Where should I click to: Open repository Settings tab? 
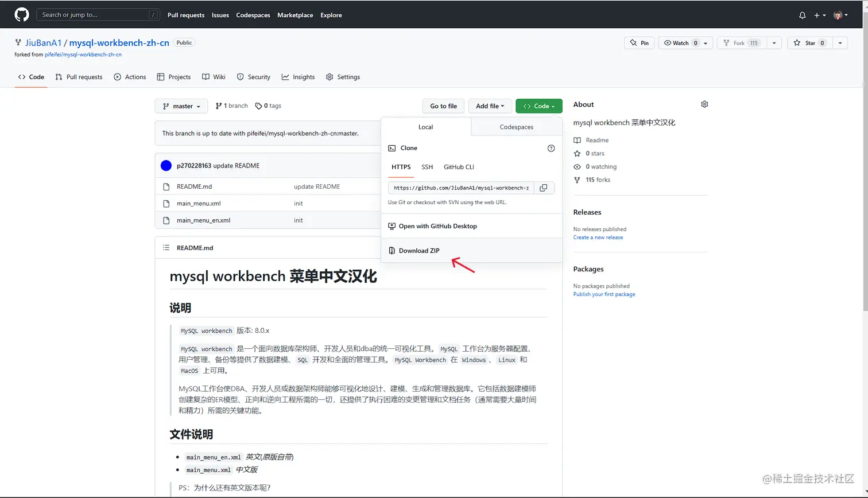coord(343,77)
